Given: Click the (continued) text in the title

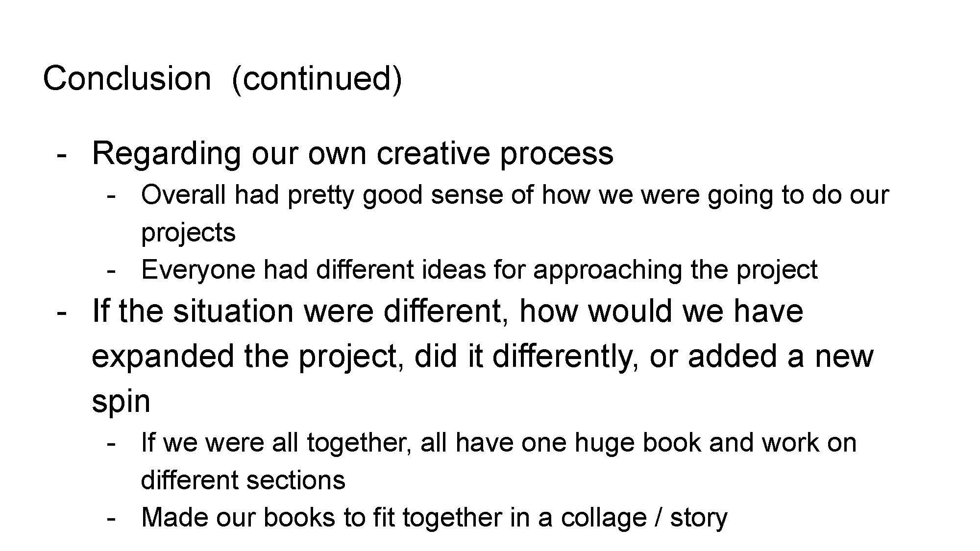Looking at the screenshot, I should (x=317, y=79).
